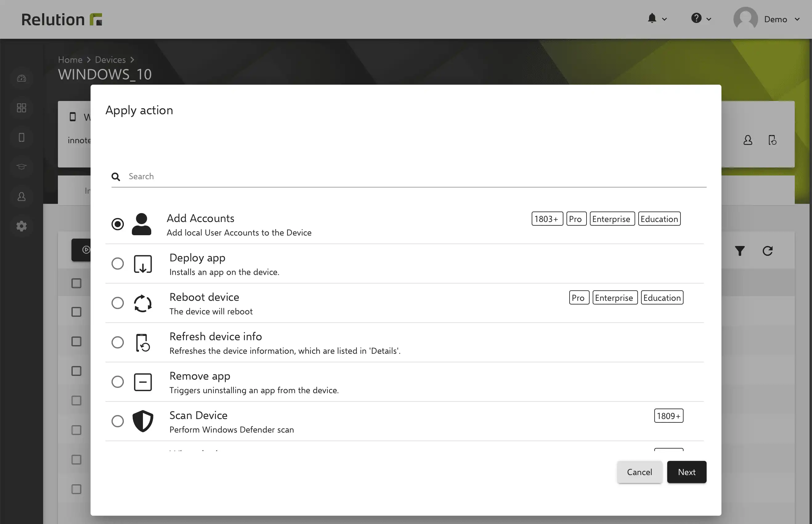Open the settings gear in the sidebar
This screenshot has width=812, height=524.
point(22,226)
